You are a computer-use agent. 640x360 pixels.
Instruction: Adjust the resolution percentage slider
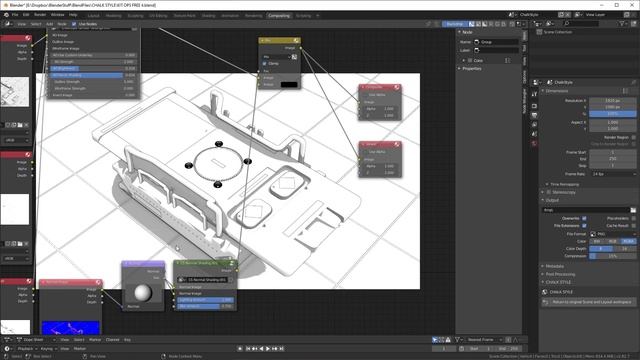pyautogui.click(x=612, y=114)
